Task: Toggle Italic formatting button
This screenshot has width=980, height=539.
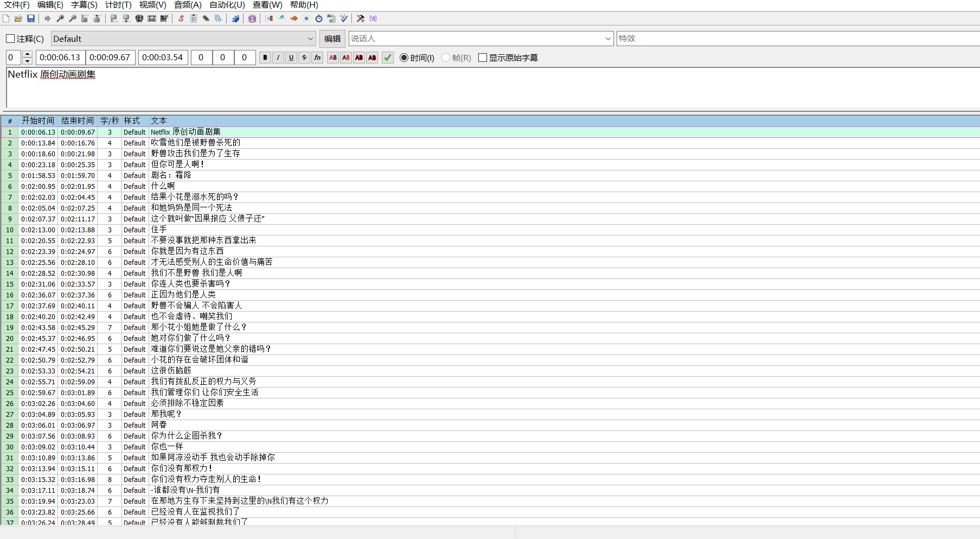Action: [x=278, y=58]
